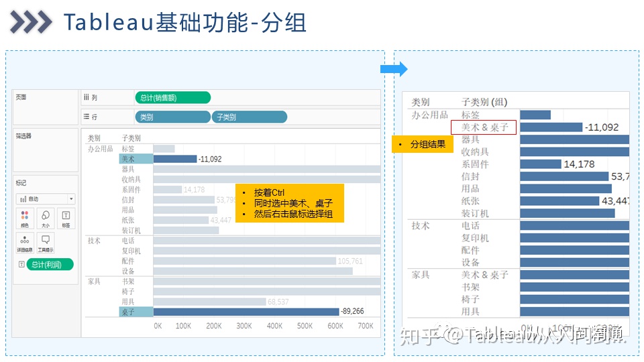Screen dimensions: 644x362
Task: Click 系固件 row label in left chart
Action: pos(131,190)
